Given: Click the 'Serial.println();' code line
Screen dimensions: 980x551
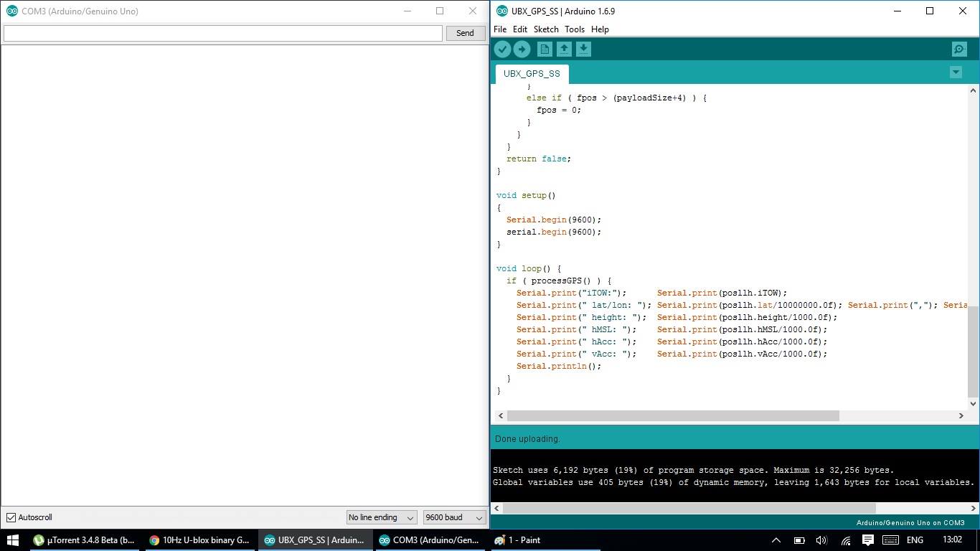Looking at the screenshot, I should pos(559,366).
